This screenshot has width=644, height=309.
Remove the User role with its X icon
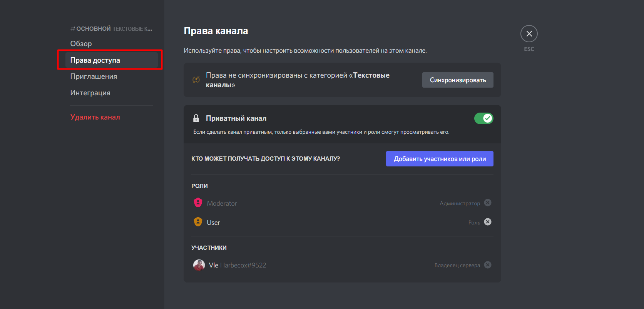(488, 222)
